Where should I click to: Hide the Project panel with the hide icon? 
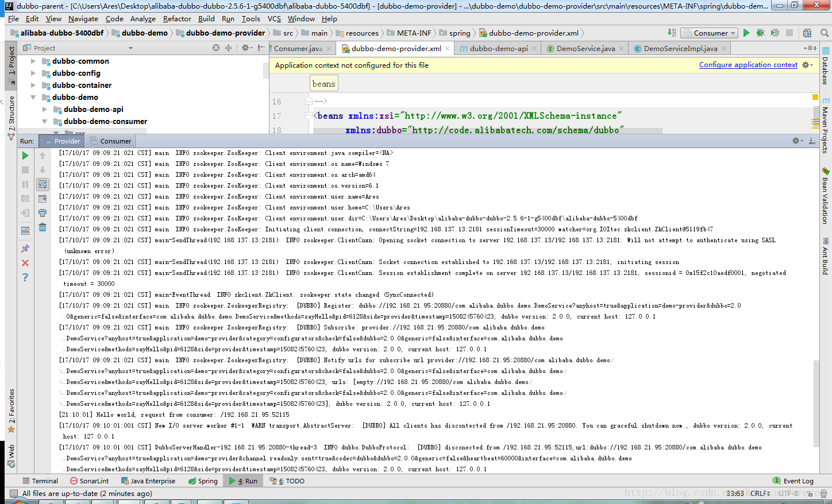click(x=261, y=48)
